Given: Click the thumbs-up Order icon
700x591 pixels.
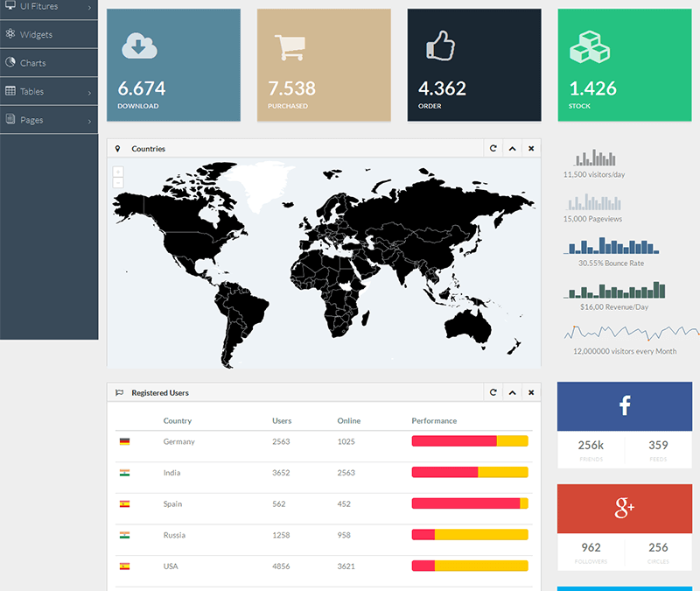Looking at the screenshot, I should tap(439, 46).
